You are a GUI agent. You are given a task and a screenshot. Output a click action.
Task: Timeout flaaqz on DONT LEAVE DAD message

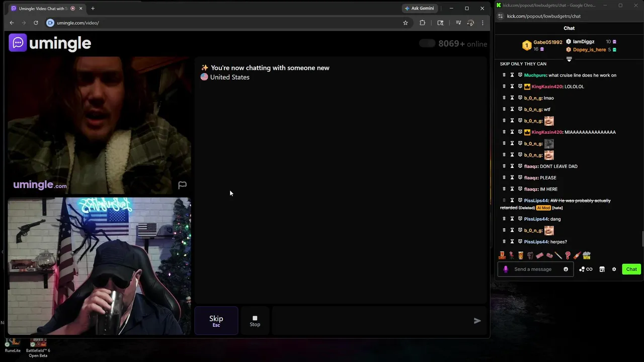[x=512, y=166]
